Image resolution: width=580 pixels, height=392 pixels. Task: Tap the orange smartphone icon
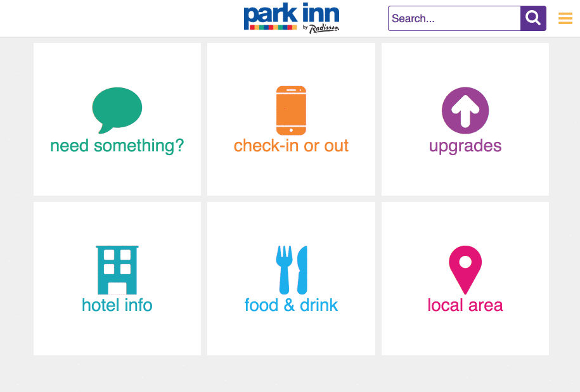click(x=291, y=110)
